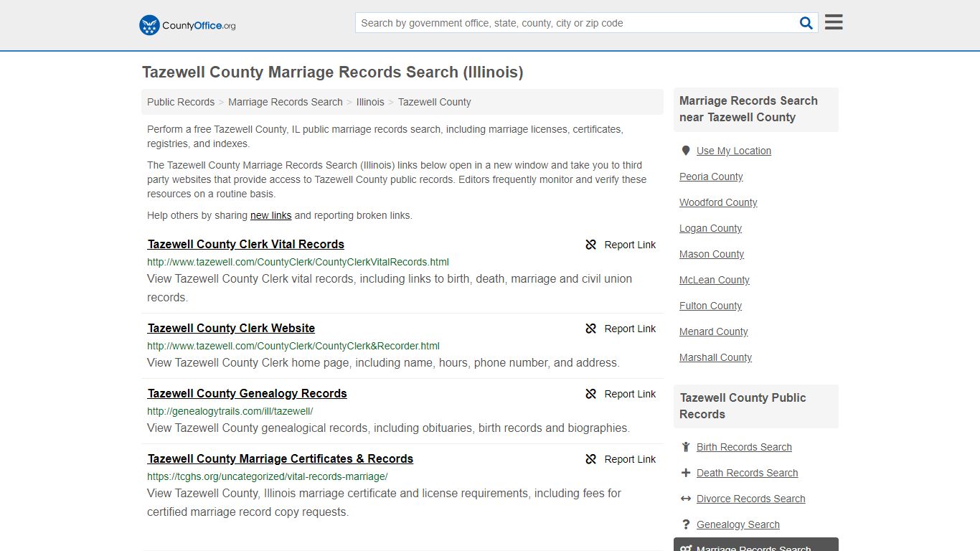Click the person icon next to Birth Records Search
This screenshot has height=551, width=980.
(686, 446)
